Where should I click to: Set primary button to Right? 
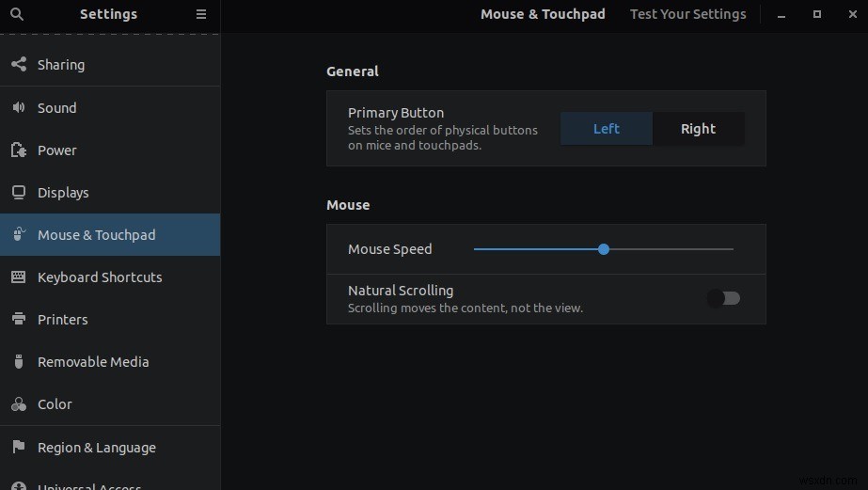point(698,129)
